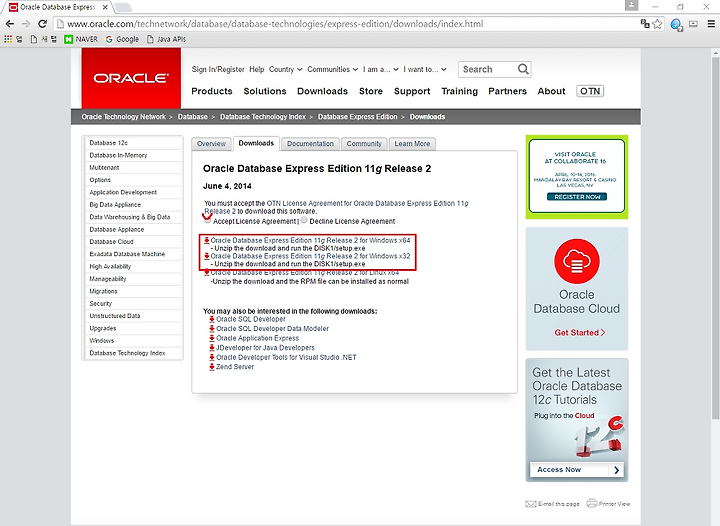Select Accept License Agreement radio button
The height and width of the screenshot is (526, 720).
point(208,220)
